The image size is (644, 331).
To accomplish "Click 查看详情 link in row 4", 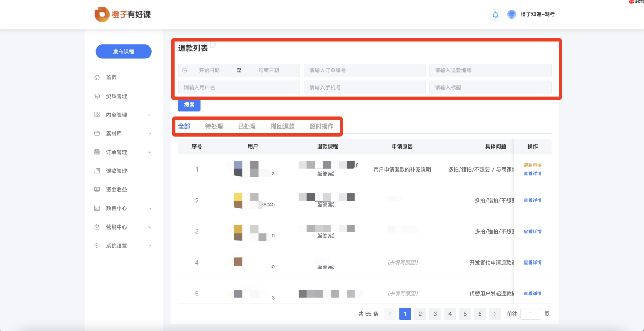I will pos(532,263).
